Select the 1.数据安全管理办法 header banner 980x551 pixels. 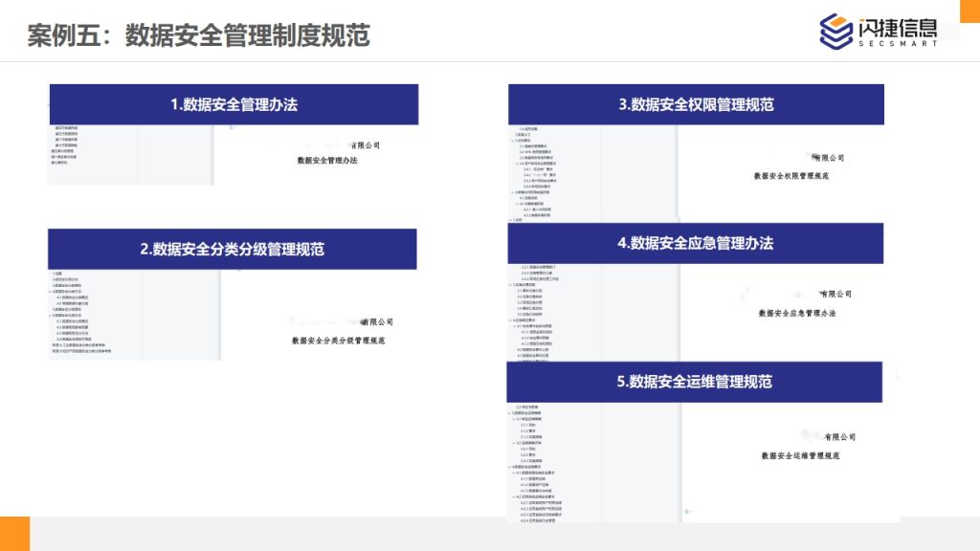coord(234,104)
